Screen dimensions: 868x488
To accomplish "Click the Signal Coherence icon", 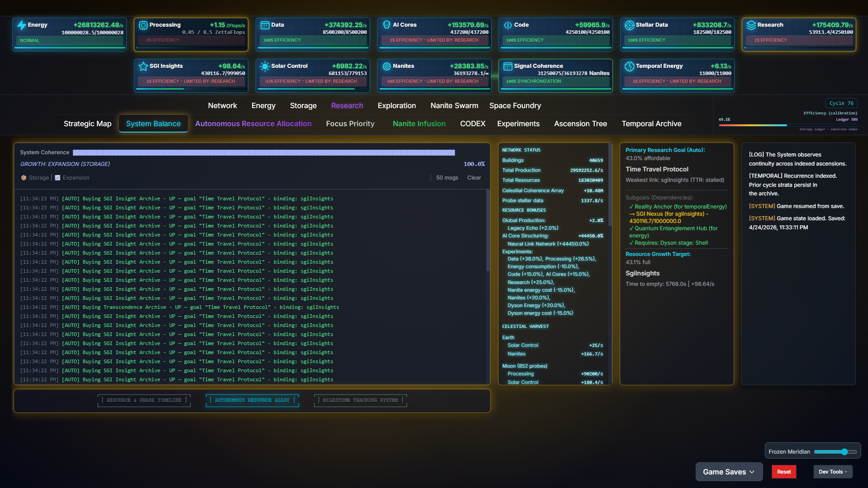I will coord(508,66).
